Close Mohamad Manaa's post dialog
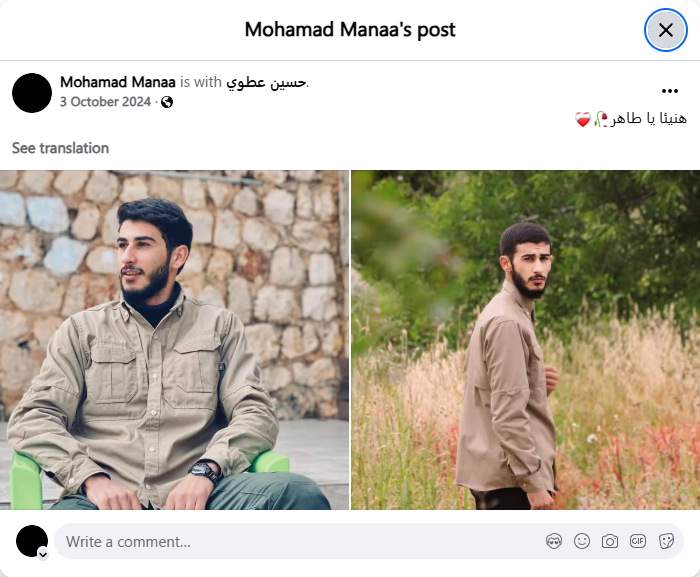The height and width of the screenshot is (577, 700). [x=666, y=30]
